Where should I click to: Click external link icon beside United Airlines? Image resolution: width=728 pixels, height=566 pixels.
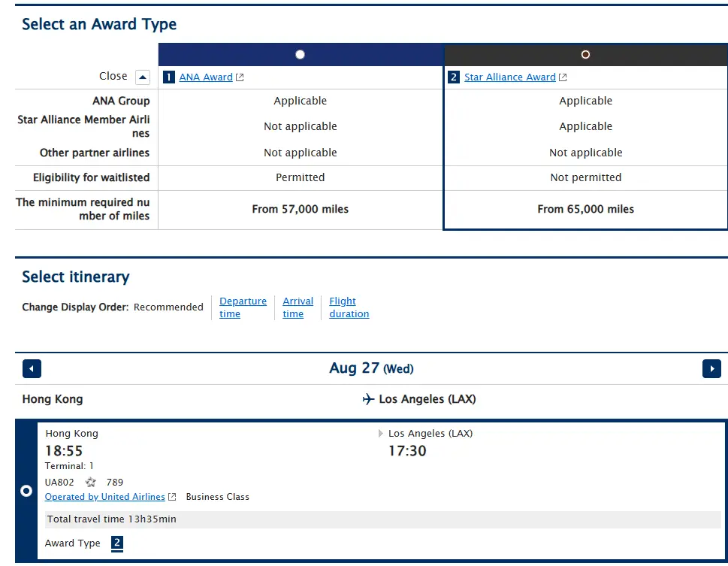click(x=172, y=497)
